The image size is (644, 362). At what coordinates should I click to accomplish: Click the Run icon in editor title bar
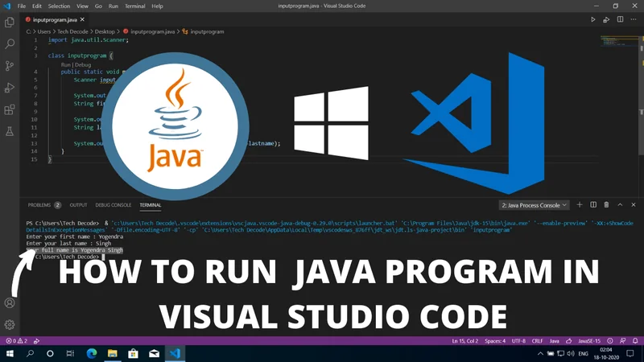coord(593,18)
